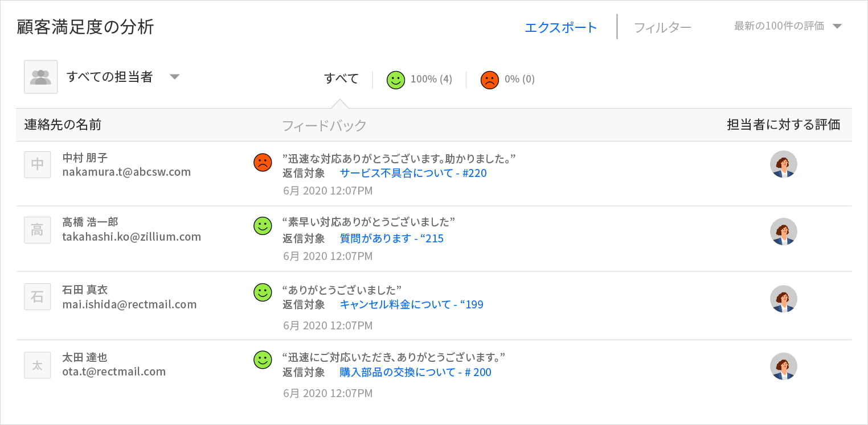Filter by unhappy ratings 0% (0)
The width and height of the screenshot is (868, 425).
pyautogui.click(x=508, y=80)
